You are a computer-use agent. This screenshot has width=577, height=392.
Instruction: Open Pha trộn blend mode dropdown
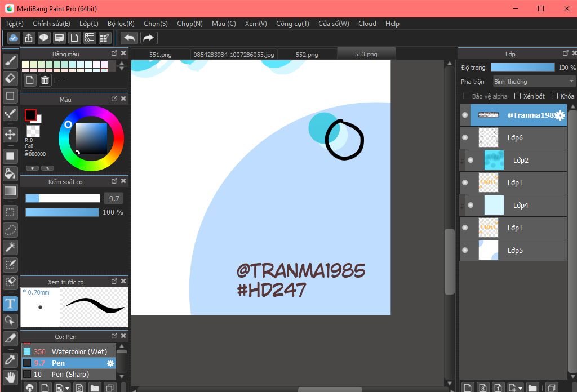(x=534, y=81)
